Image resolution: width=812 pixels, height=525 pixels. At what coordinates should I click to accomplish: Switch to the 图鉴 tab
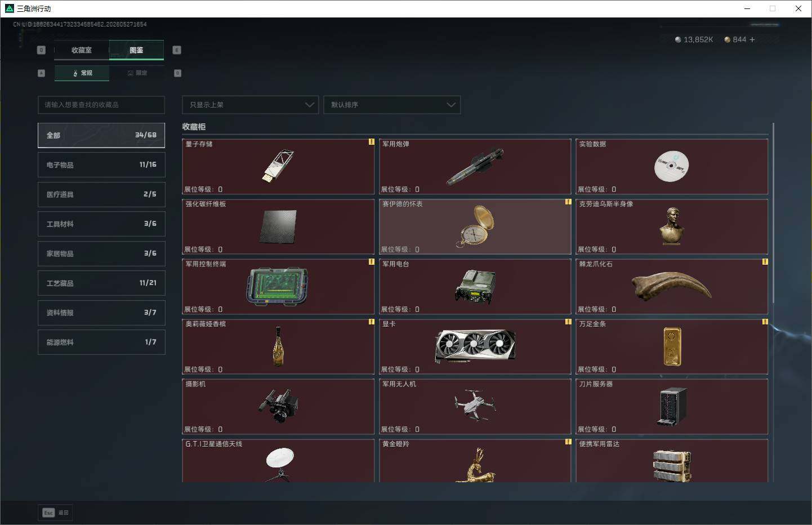136,50
